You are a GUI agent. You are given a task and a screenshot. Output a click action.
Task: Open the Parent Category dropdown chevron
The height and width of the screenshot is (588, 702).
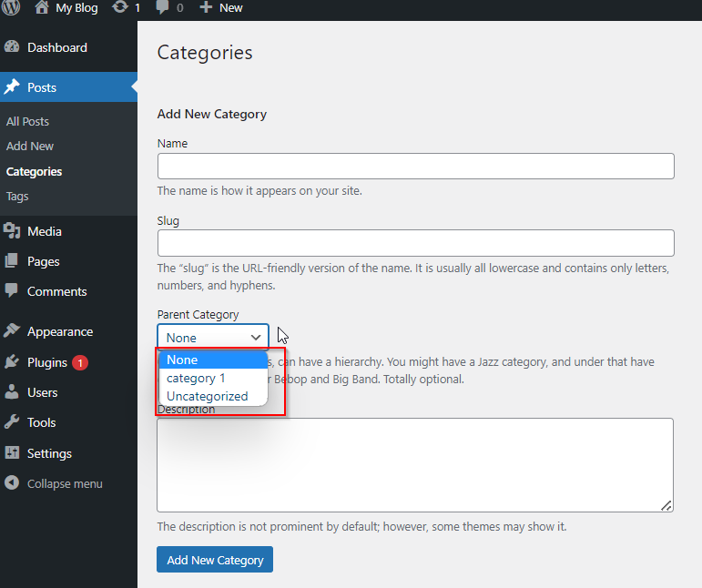256,338
